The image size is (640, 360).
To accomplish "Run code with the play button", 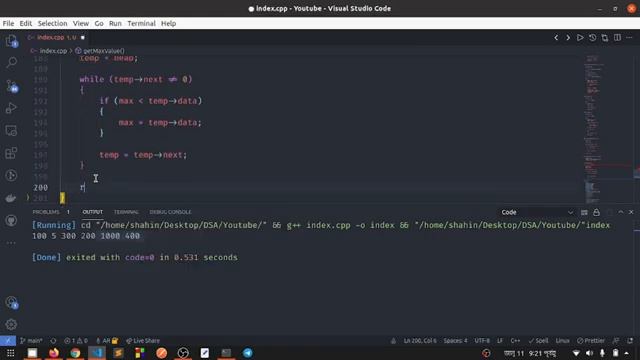I will coord(580,38).
